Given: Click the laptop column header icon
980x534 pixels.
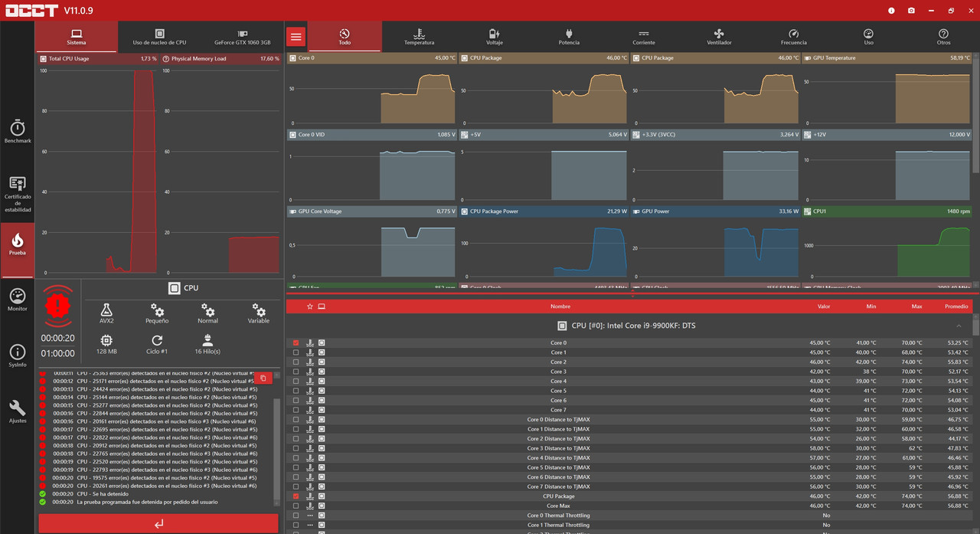Looking at the screenshot, I should (322, 306).
